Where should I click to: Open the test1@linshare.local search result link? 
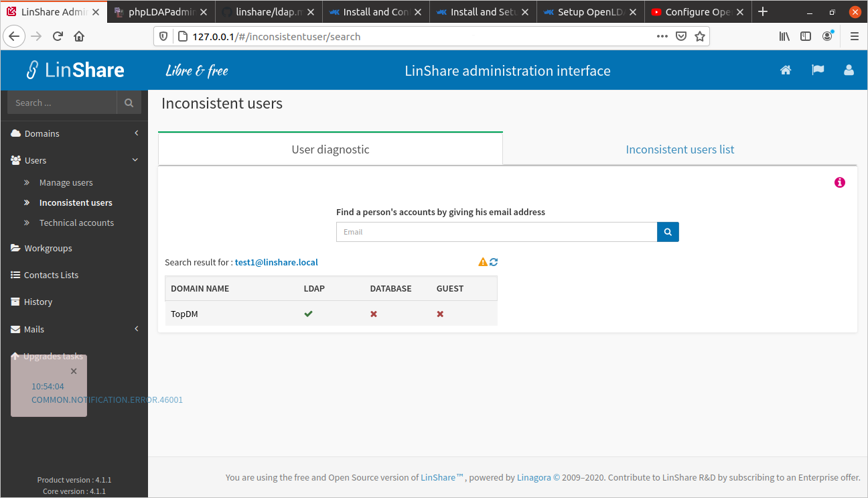click(276, 262)
